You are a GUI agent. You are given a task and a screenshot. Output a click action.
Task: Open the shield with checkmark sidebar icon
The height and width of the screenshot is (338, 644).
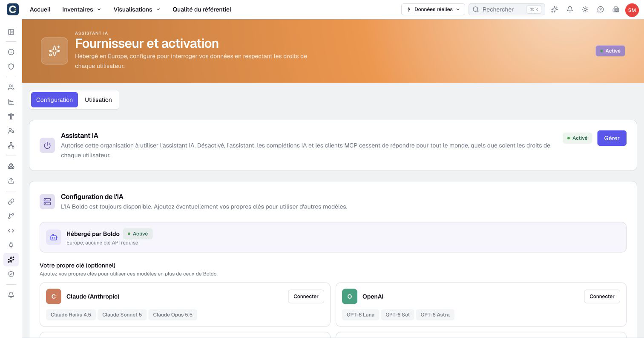pyautogui.click(x=11, y=274)
